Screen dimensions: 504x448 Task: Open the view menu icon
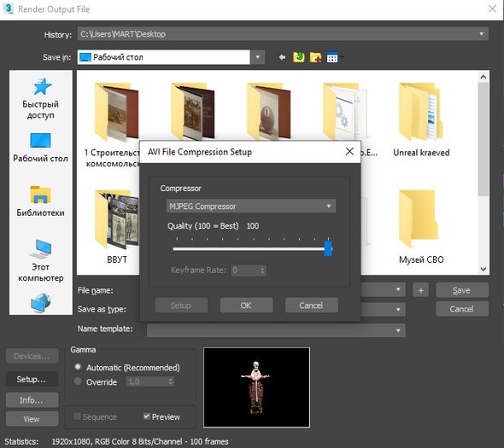click(335, 57)
